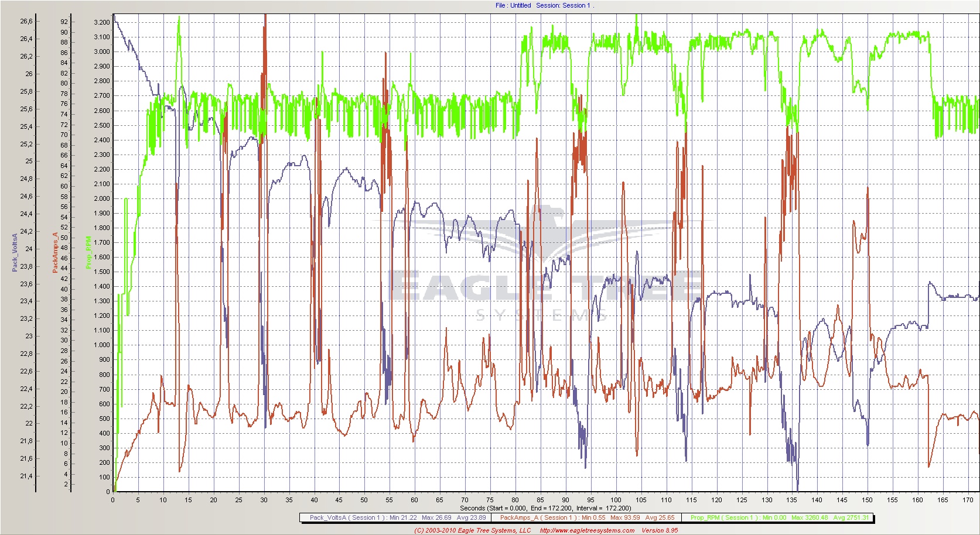
Task: Click the 26,6 value on voltage axis
Action: 26,21
